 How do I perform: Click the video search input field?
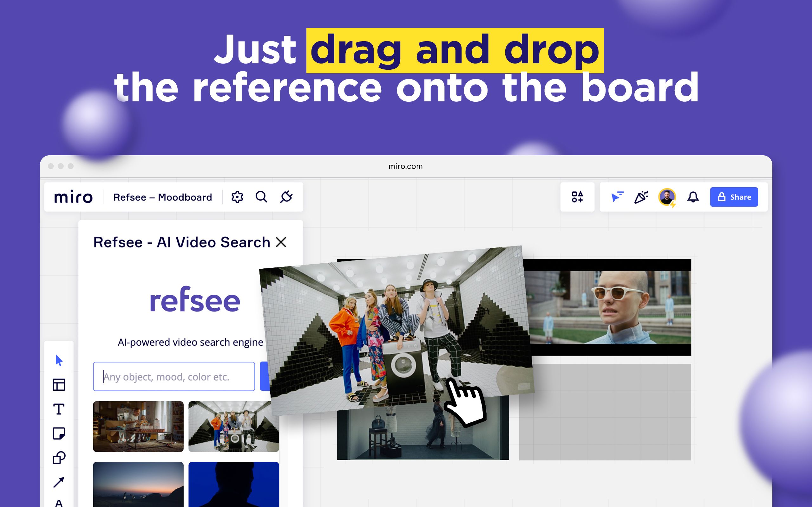pyautogui.click(x=174, y=376)
